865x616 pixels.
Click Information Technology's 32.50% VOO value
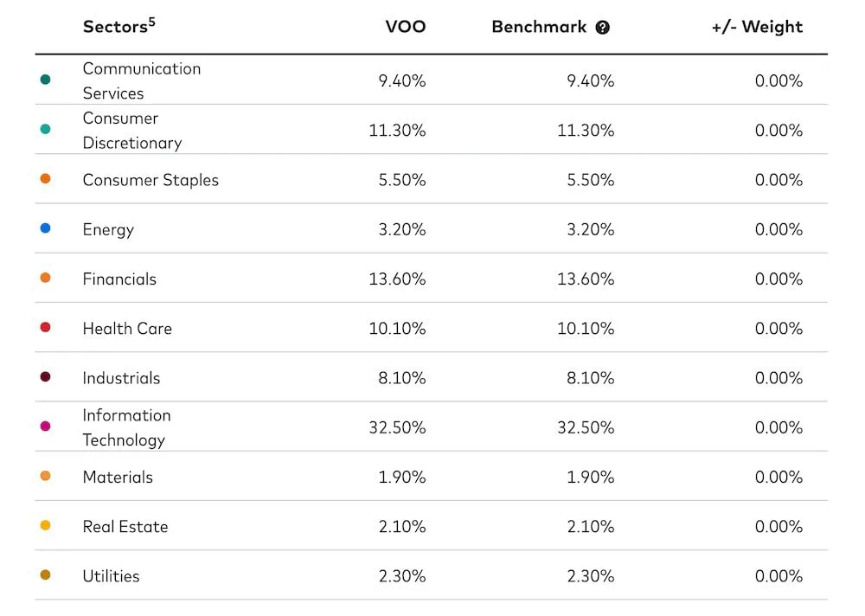[x=397, y=427]
